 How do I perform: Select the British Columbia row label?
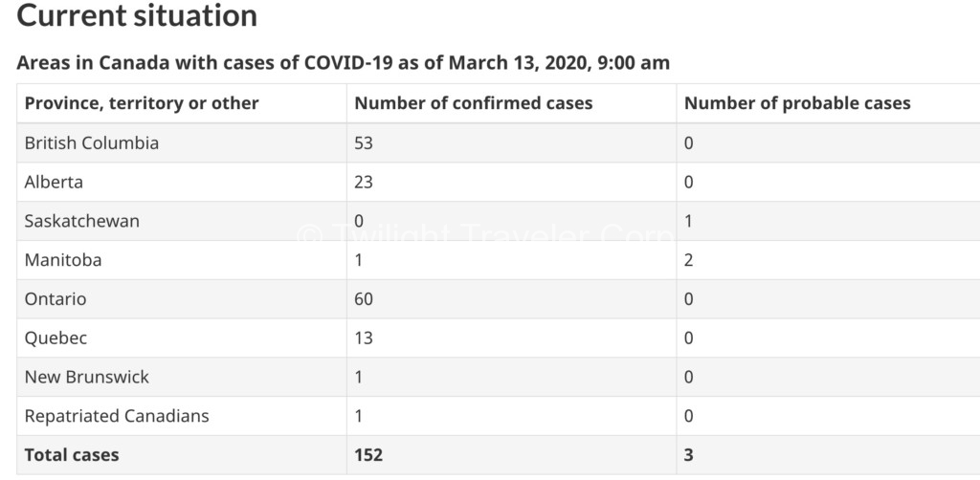point(91,142)
